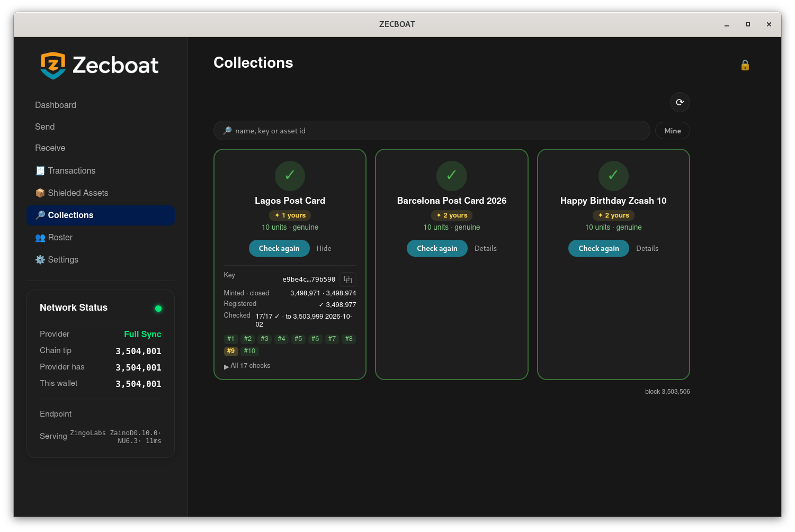Click the Zecboat shield logo
Viewport: 795px width, 532px height.
point(53,65)
